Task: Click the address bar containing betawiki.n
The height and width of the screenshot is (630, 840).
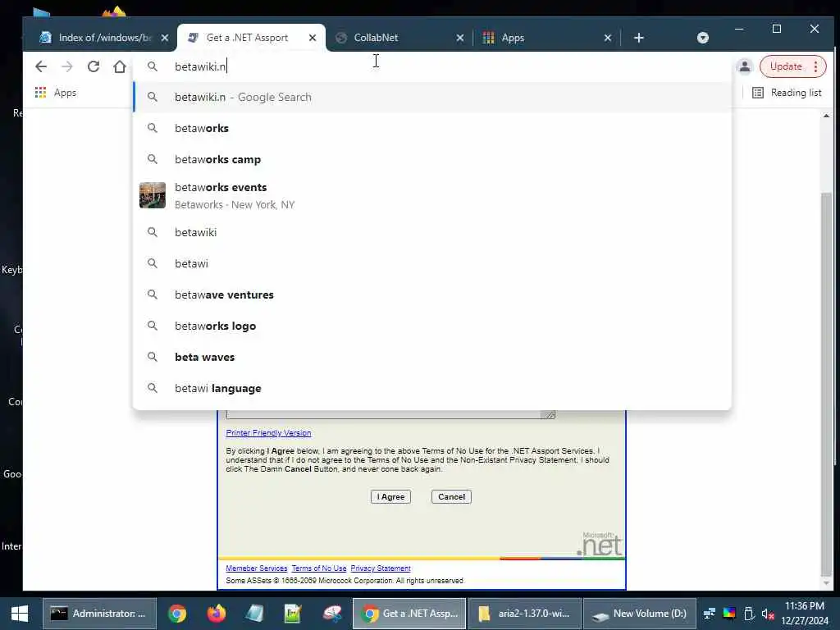Action: coord(431,66)
